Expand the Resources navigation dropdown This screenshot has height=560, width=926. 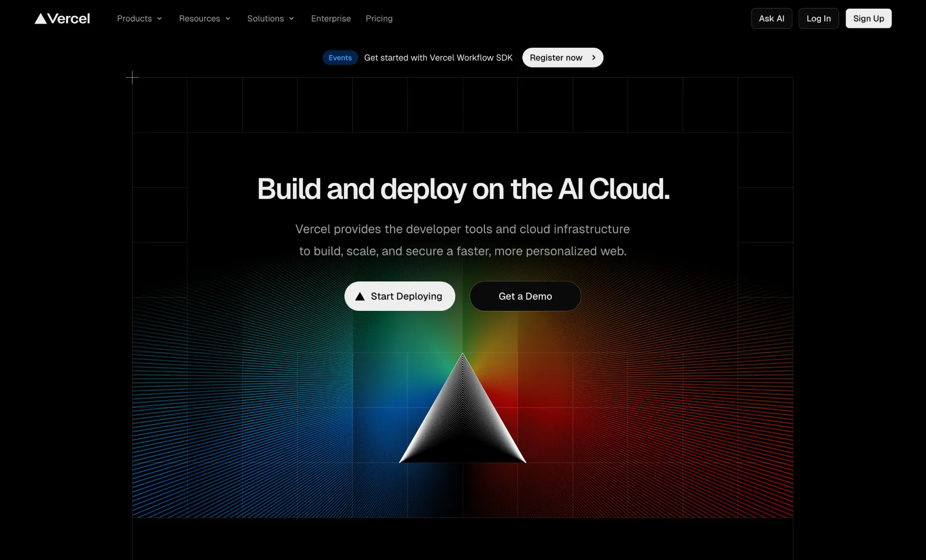[x=199, y=19]
